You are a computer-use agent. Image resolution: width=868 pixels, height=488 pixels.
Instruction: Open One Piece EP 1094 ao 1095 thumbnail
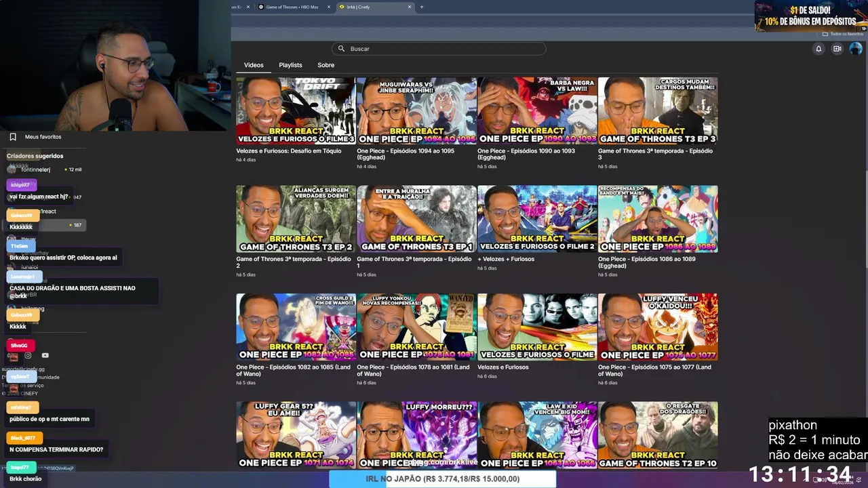pyautogui.click(x=416, y=110)
